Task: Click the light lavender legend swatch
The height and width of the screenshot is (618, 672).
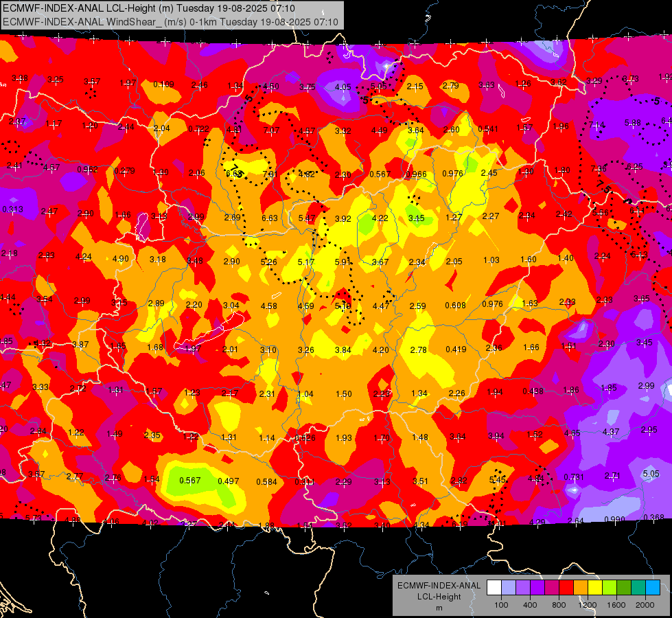Action: (x=509, y=588)
